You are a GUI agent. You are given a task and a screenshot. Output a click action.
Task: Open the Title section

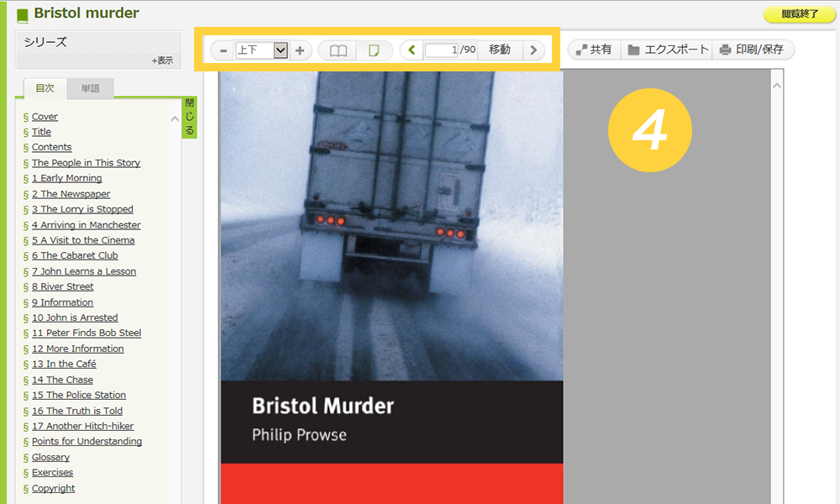coord(41,132)
